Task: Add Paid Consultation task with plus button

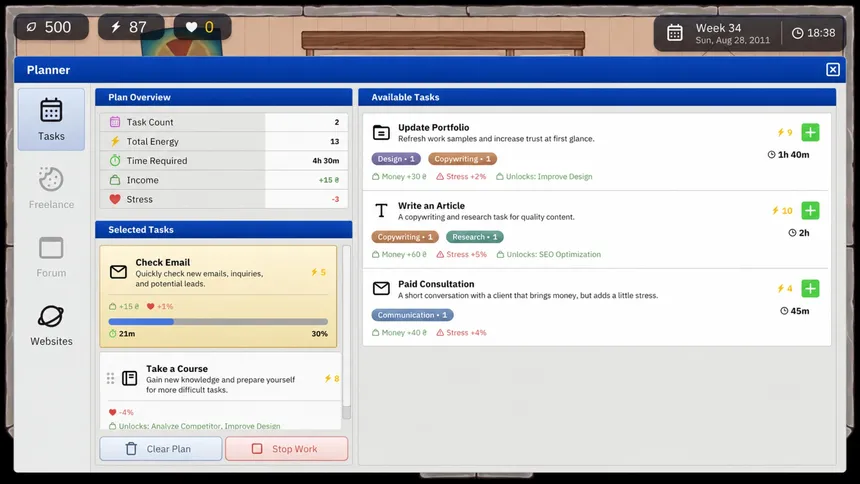Action: click(x=810, y=288)
